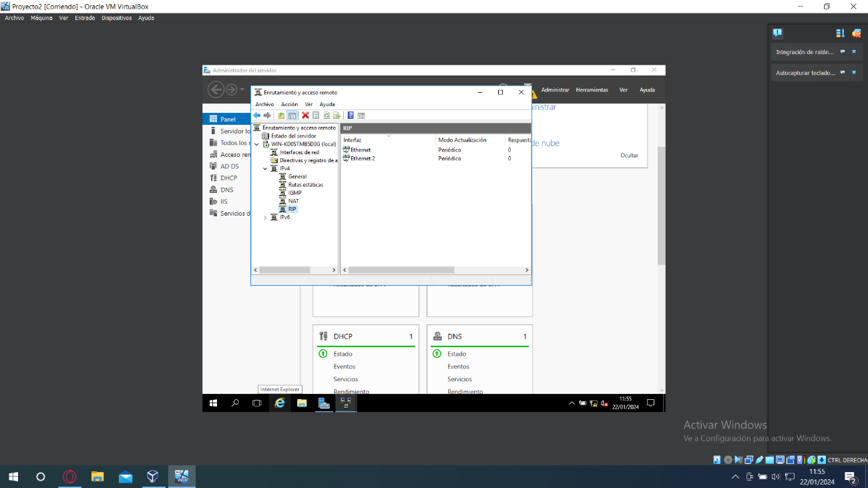This screenshot has height=488, width=868.
Task: Expand the IPv6 tree node
Action: (265, 218)
